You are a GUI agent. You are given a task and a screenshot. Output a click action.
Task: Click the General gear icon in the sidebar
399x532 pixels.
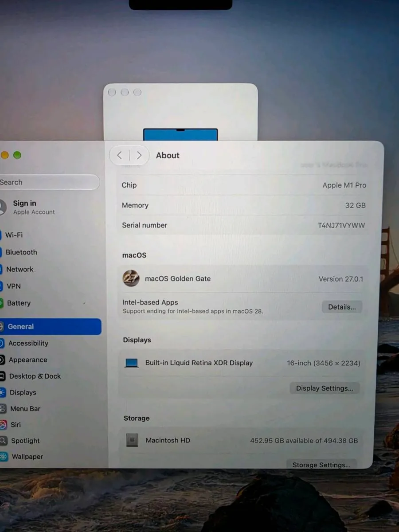point(2,327)
